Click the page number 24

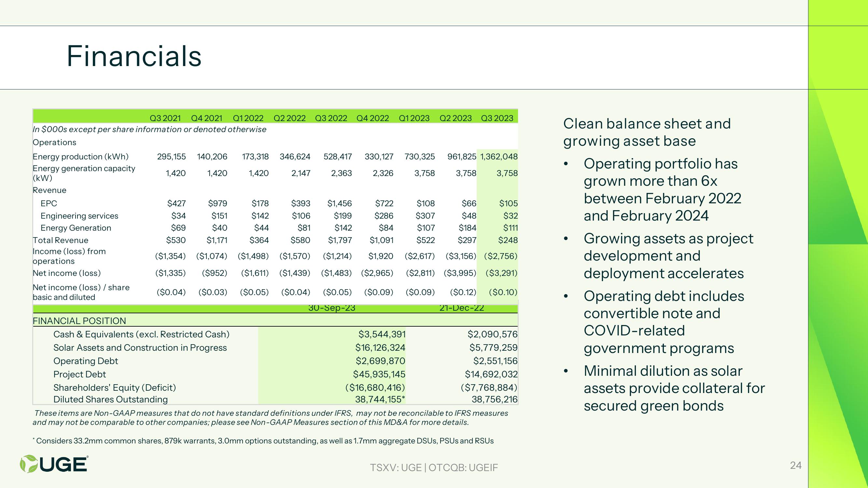[x=796, y=465]
